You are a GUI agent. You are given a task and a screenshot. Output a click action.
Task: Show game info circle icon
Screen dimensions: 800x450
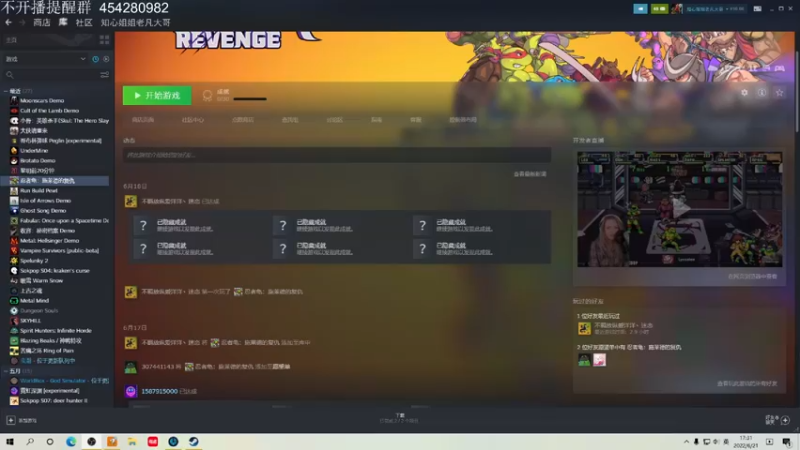(x=762, y=93)
